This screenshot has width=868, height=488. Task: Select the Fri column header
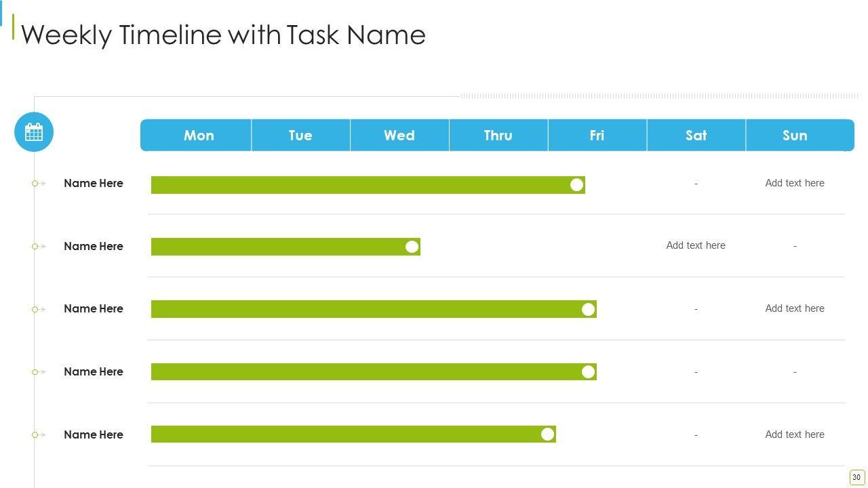[x=597, y=136]
